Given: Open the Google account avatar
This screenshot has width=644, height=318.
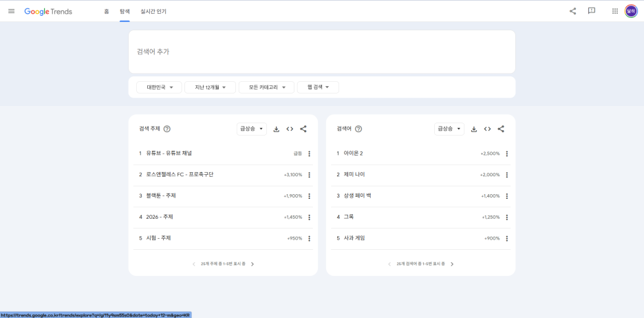Looking at the screenshot, I should pos(631,11).
